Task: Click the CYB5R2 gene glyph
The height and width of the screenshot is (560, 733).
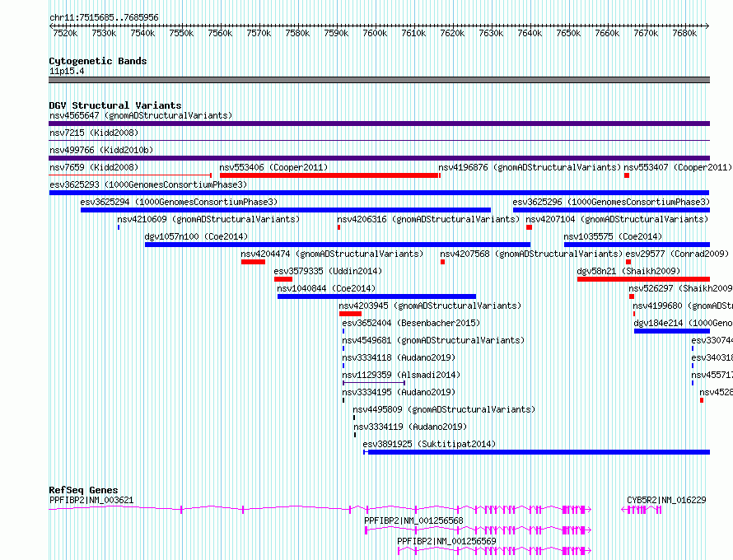Action: tap(642, 510)
